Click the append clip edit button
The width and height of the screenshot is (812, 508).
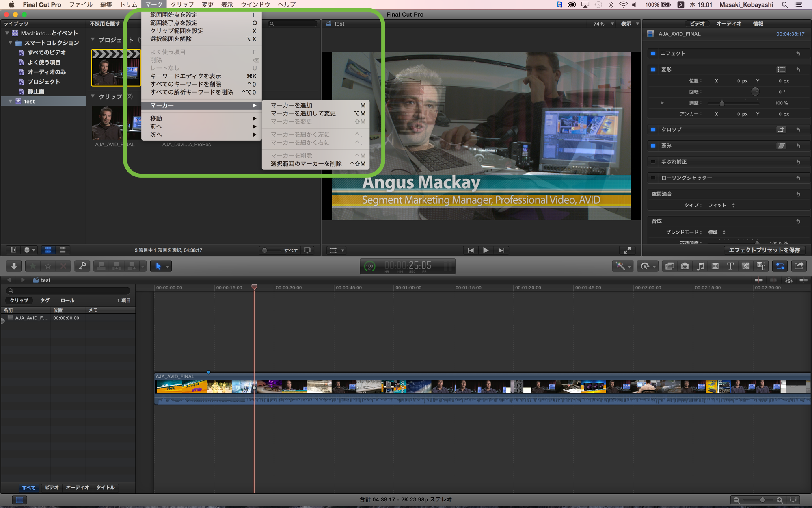point(132,266)
